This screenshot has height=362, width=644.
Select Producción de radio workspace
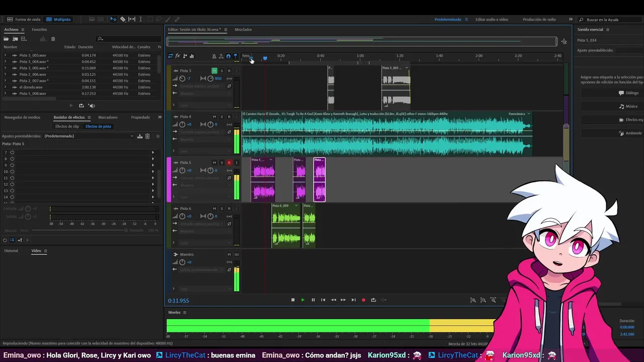tap(539, 19)
